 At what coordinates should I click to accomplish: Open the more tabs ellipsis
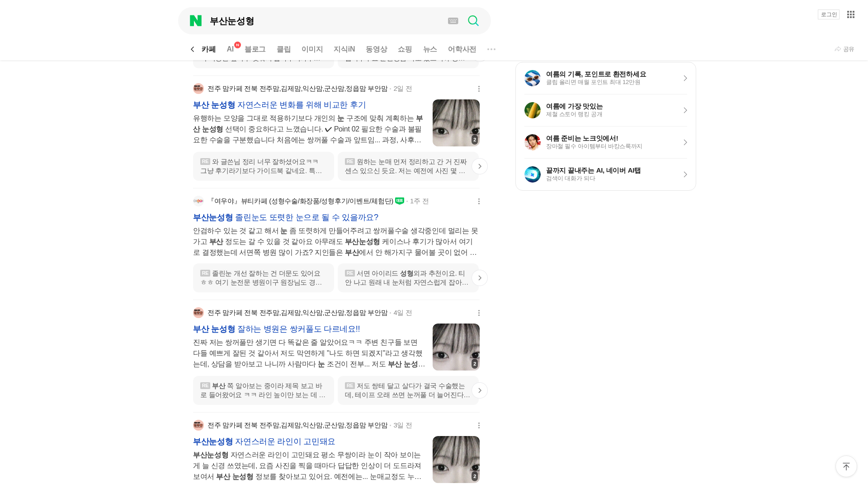491,49
